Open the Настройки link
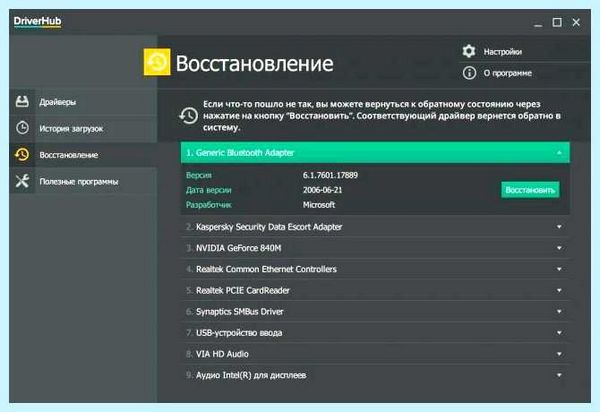This screenshot has width=600, height=412. tap(502, 52)
